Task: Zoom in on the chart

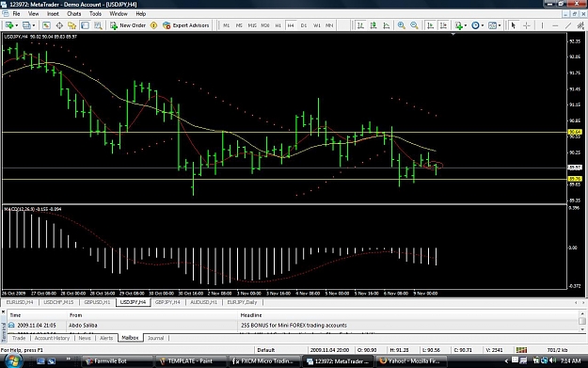Action: [401, 25]
